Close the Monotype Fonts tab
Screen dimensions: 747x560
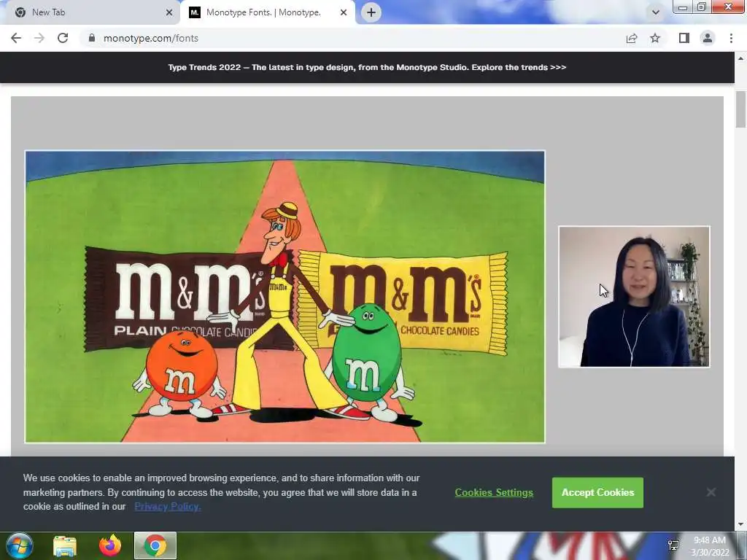344,12
